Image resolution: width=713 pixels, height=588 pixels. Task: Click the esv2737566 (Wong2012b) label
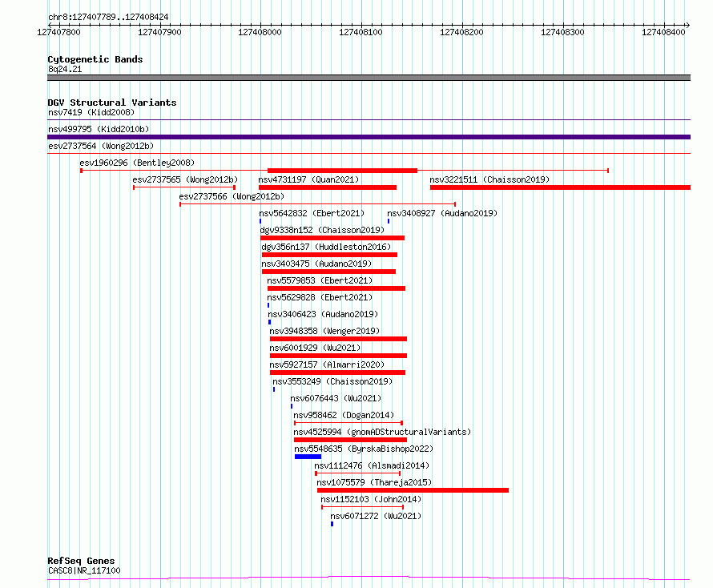pyautogui.click(x=232, y=196)
